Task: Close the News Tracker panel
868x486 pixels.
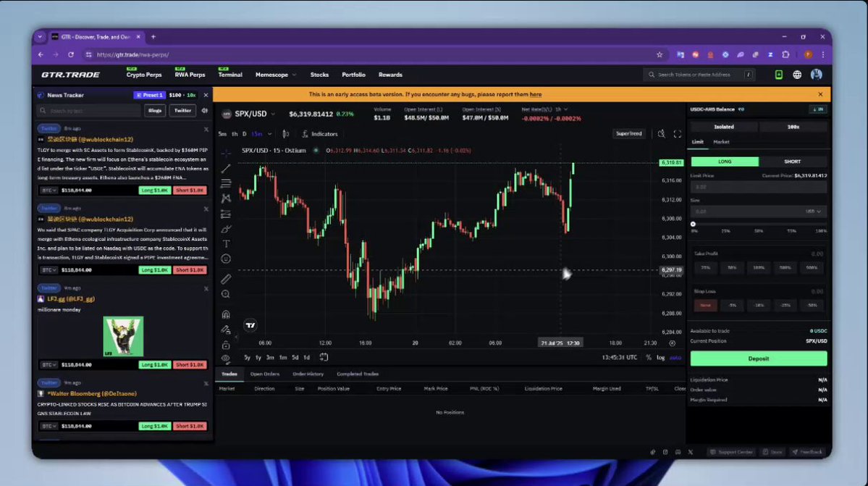Action: pyautogui.click(x=206, y=95)
